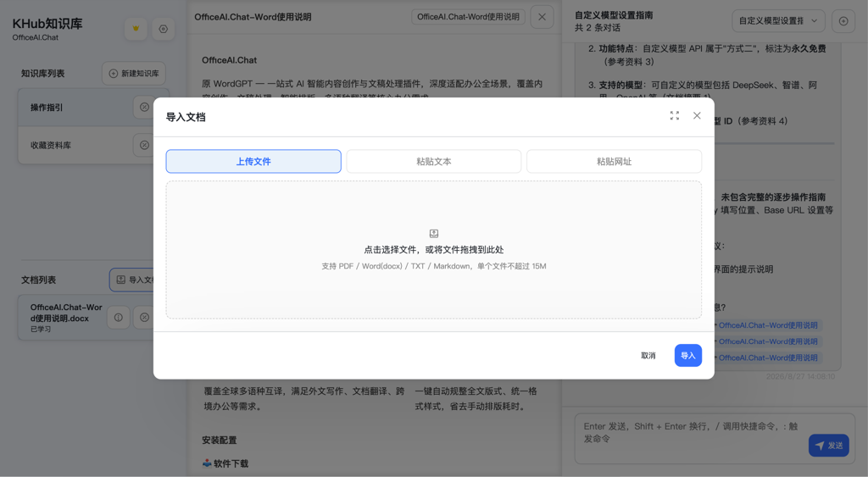Screen dimensions: 868x477
Task: Click the 取消 button
Action: [x=648, y=355]
